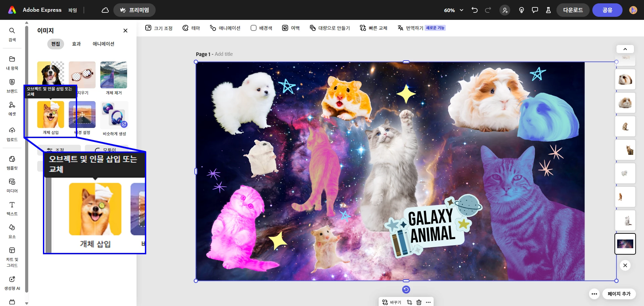Collapse layer stack with up chevron
Viewport: 644px width, 306px height.
pos(625,49)
